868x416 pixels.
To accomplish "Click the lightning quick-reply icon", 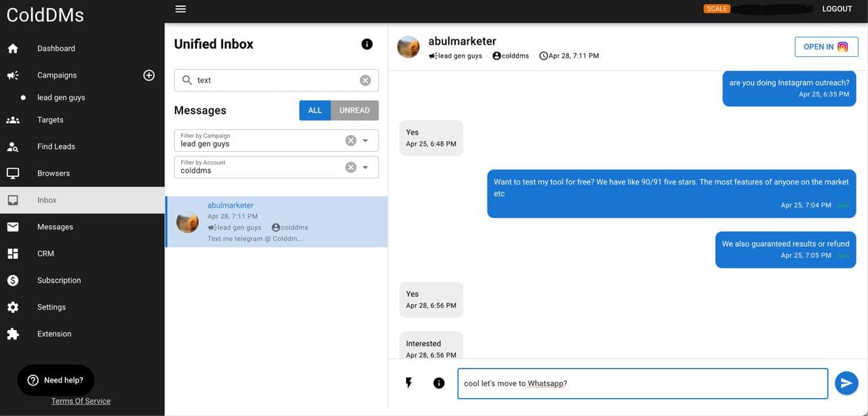I will tap(409, 383).
